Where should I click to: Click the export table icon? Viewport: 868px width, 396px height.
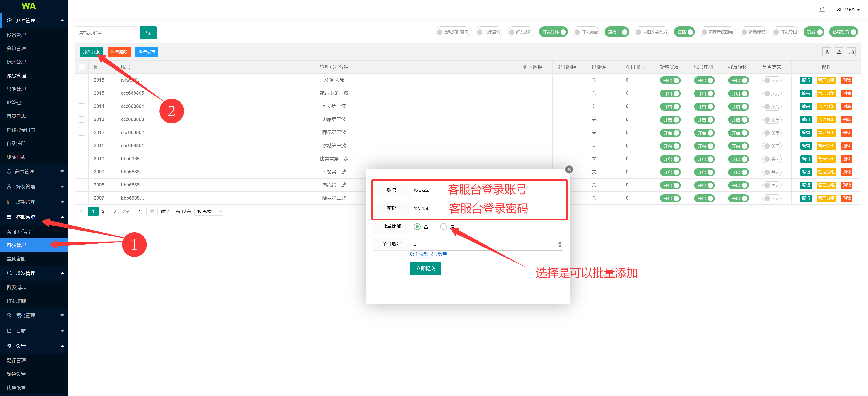839,52
